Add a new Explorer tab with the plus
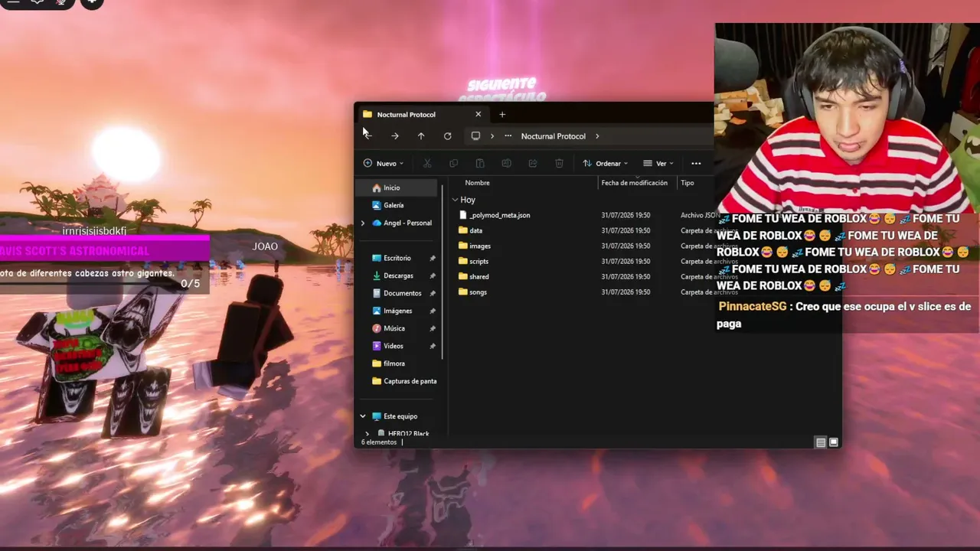The width and height of the screenshot is (980, 551). click(502, 115)
